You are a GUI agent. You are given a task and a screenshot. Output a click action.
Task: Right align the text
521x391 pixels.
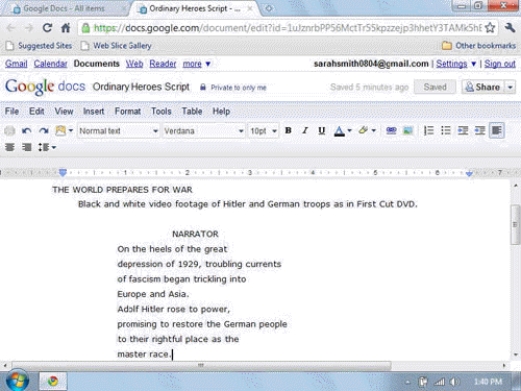pyautogui.click(x=27, y=147)
